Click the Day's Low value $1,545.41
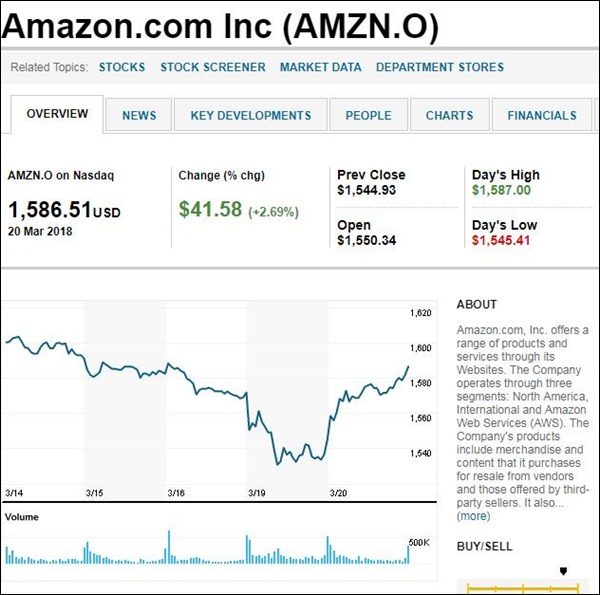The width and height of the screenshot is (600, 595). pos(501,240)
